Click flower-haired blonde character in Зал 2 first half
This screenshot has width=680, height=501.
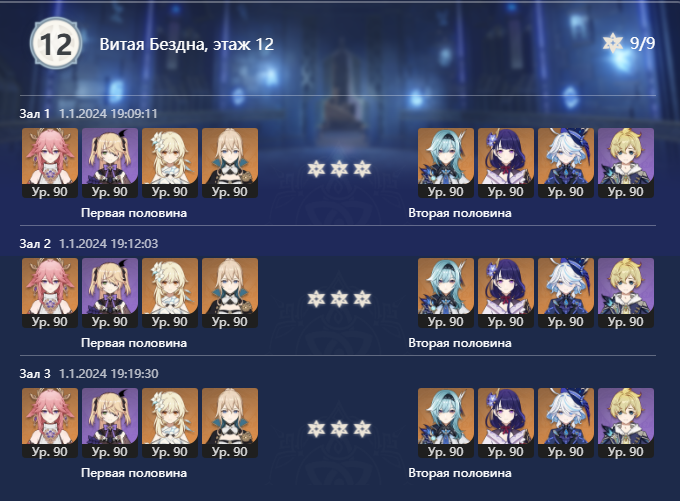pyautogui.click(x=170, y=293)
